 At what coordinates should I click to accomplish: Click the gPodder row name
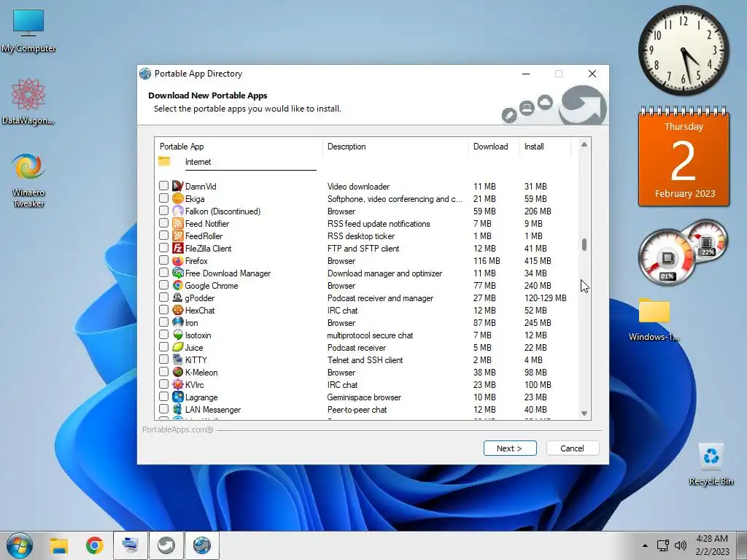tap(200, 297)
